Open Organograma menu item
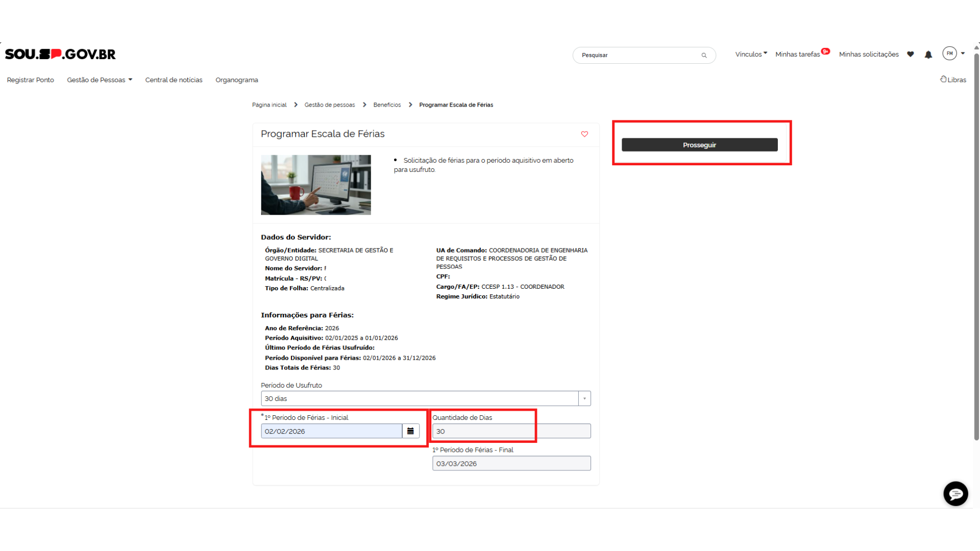This screenshot has width=980, height=551. (236, 80)
